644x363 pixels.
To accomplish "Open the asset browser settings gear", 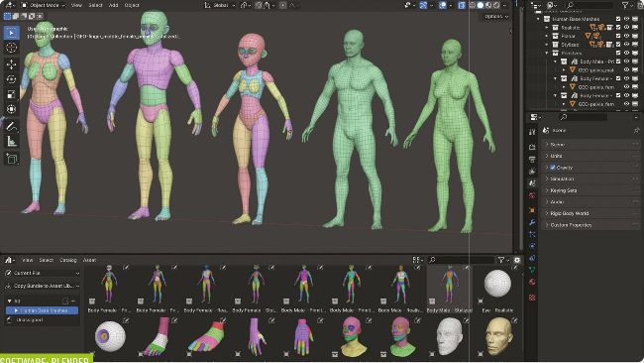I will point(517,260).
